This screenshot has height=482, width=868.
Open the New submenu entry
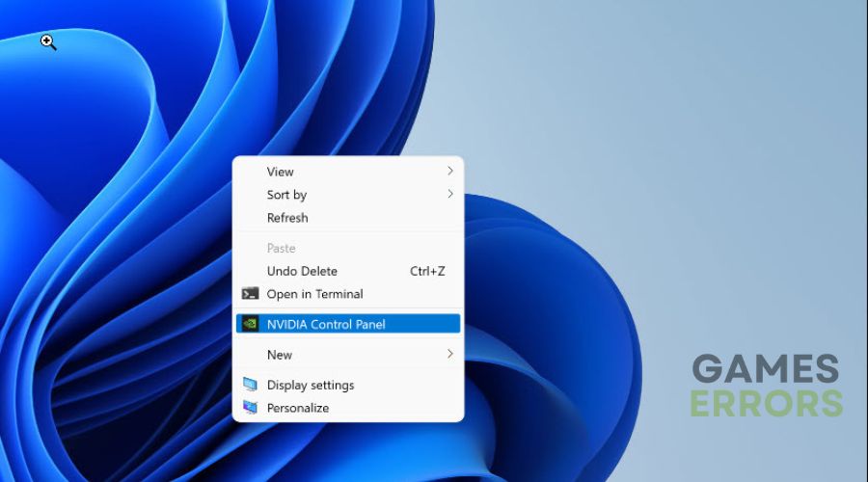point(348,355)
